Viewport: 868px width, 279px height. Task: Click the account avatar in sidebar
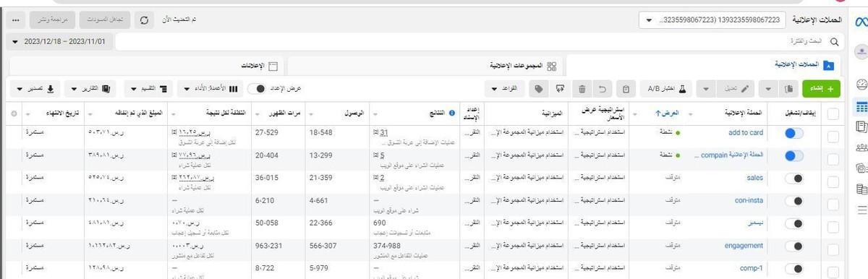tap(861, 52)
